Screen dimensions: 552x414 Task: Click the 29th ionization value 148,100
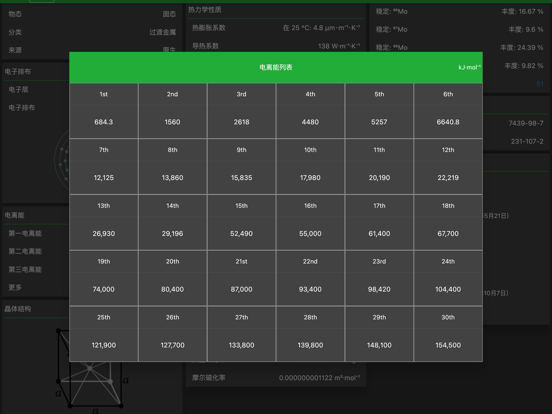coord(379,345)
